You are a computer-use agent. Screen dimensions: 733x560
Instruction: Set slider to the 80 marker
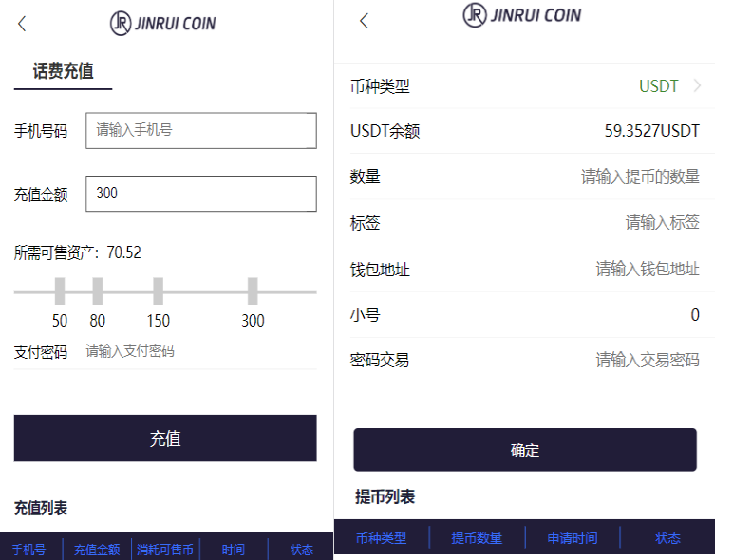[x=98, y=291]
